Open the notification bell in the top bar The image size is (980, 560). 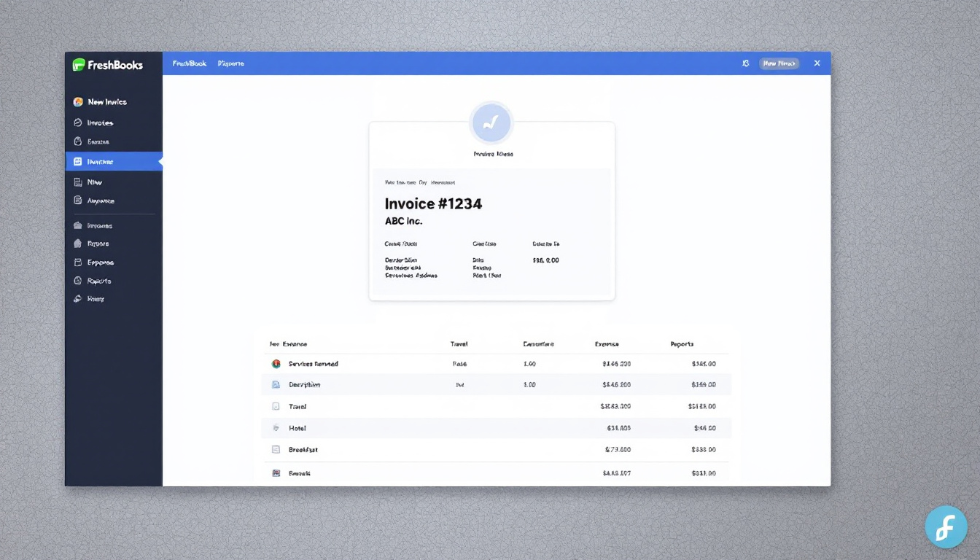tap(745, 63)
